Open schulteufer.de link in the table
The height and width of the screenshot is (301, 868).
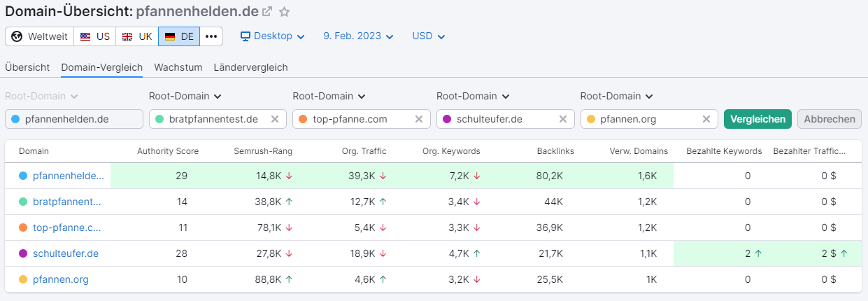click(65, 253)
